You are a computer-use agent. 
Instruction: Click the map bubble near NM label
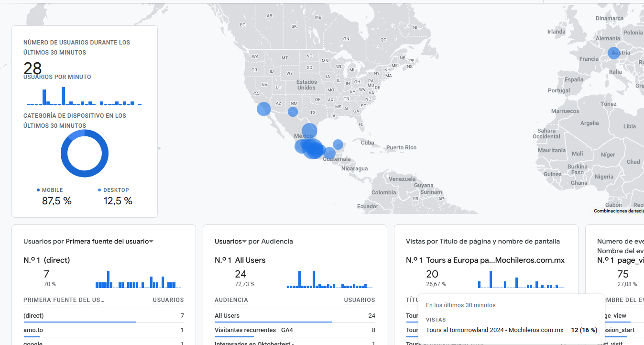pyautogui.click(x=293, y=112)
